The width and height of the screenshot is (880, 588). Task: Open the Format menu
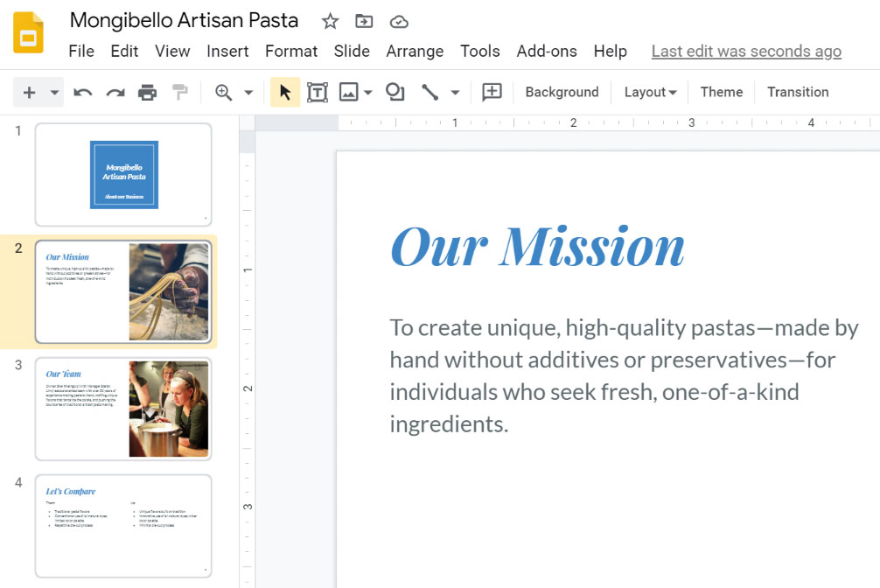point(291,51)
